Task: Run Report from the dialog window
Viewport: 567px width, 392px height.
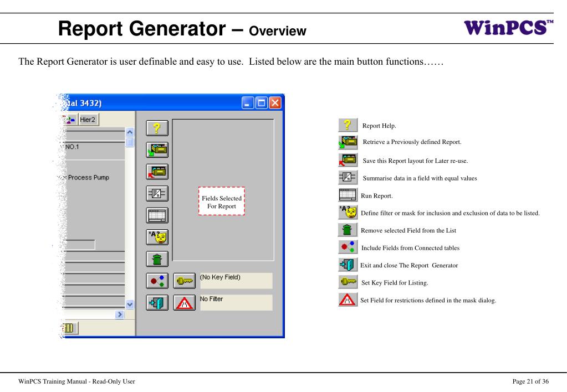Action: tap(157, 216)
